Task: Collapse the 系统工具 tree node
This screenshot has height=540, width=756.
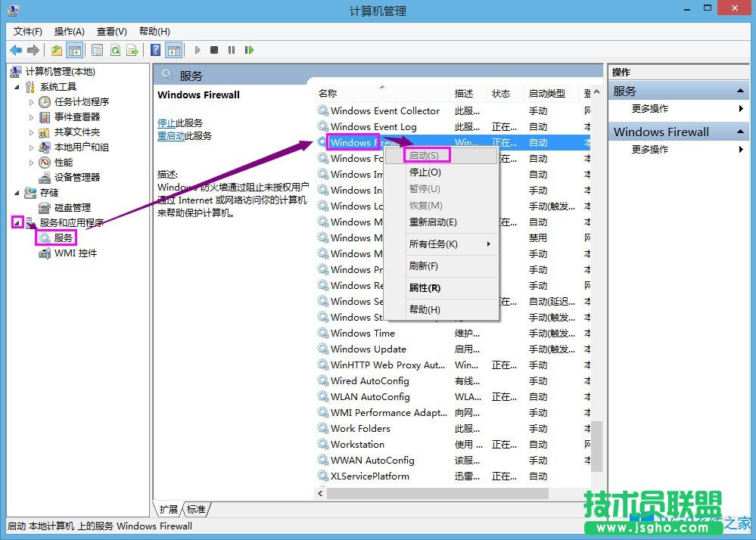Action: [17, 86]
